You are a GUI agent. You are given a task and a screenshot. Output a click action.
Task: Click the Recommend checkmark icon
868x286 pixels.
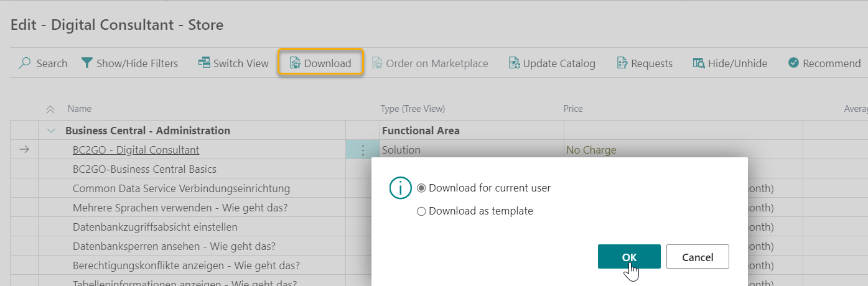tap(793, 63)
